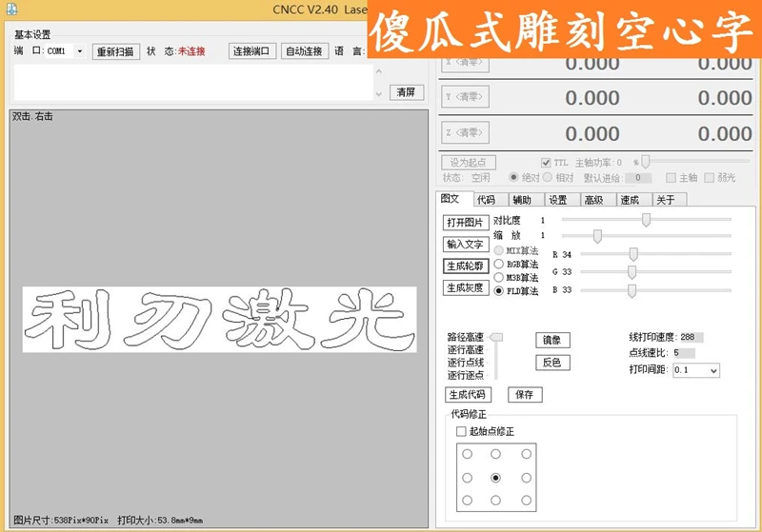Select the RGB算法 radio button
Viewport: 762px width, 532px height.
498,264
